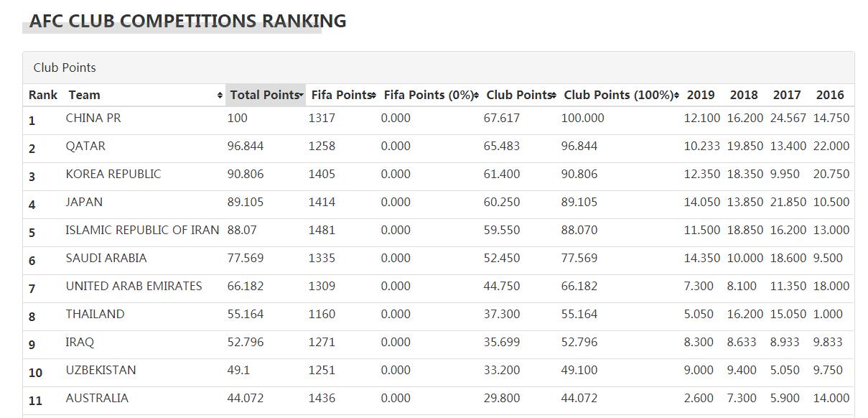
Task: Sort table by Total Points column
Action: [x=266, y=95]
